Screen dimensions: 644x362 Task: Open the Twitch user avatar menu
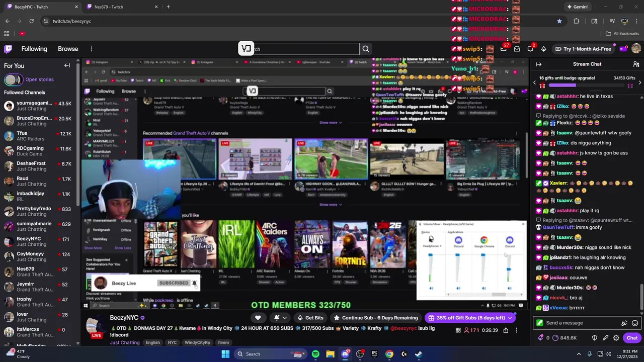pos(636,49)
